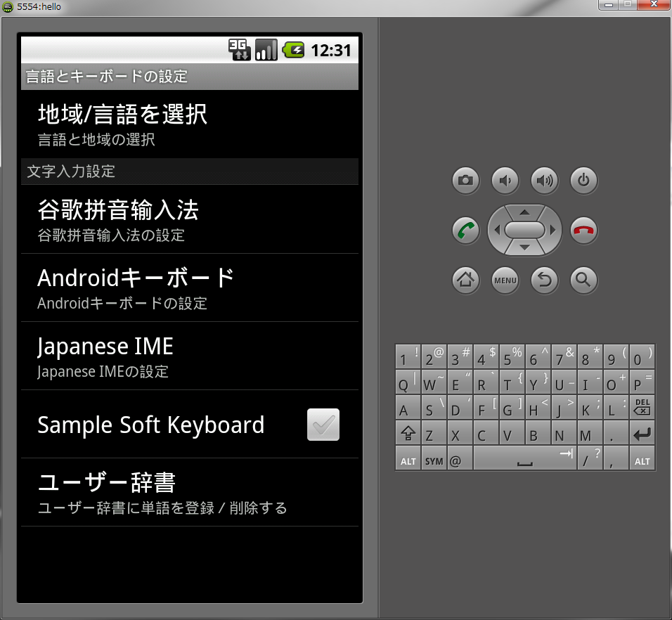Open the MENU hardware button
The width and height of the screenshot is (672, 620).
pos(505,280)
